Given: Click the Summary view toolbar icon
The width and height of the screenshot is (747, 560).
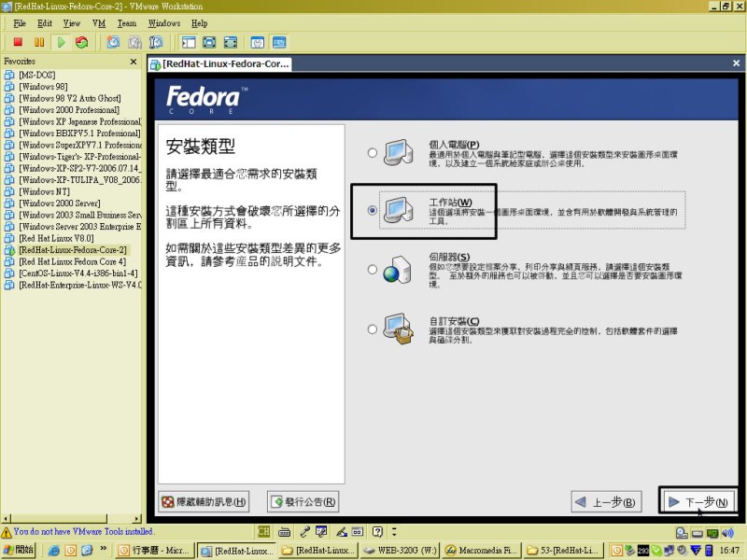Looking at the screenshot, I should pyautogui.click(x=258, y=42).
